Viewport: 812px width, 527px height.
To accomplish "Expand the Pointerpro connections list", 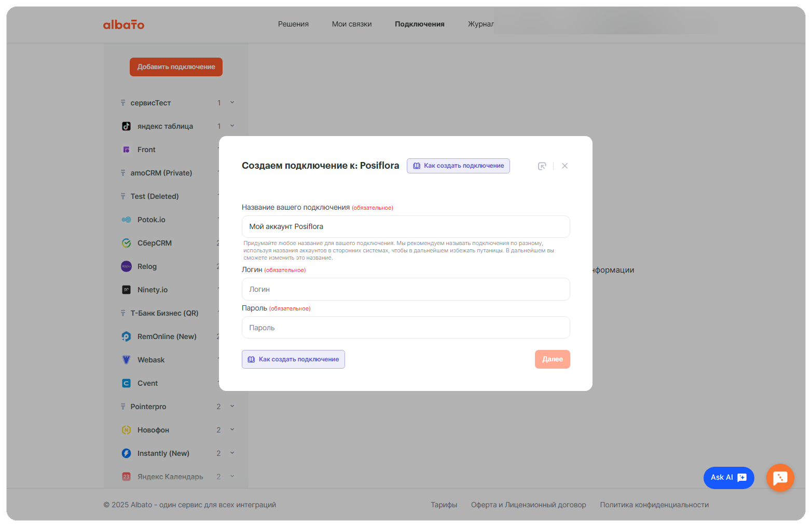I will coord(232,406).
